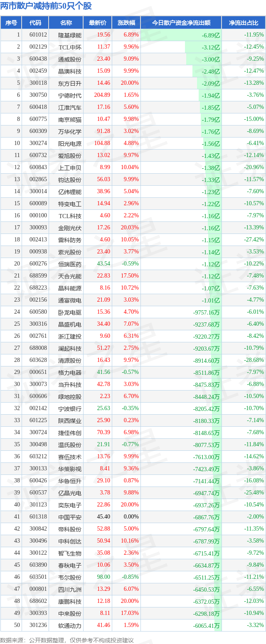Click the 涨跌幅 column header
This screenshot has height=644, width=266.
[126, 23]
